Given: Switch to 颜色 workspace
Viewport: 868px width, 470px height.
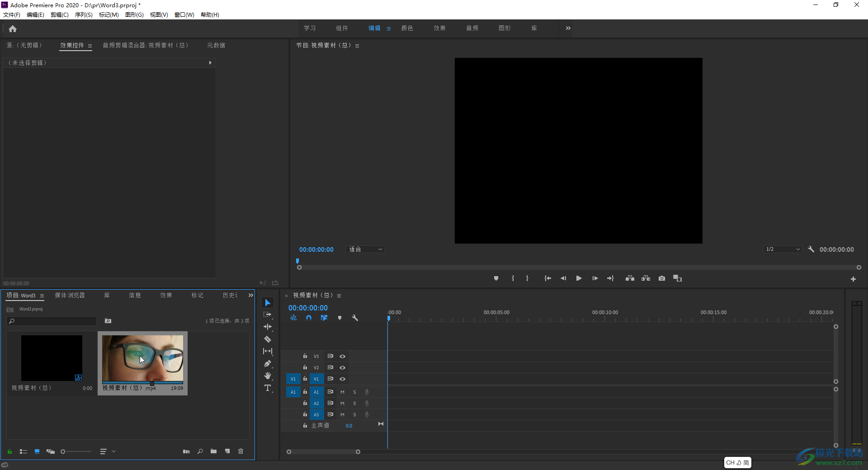Looking at the screenshot, I should 407,28.
